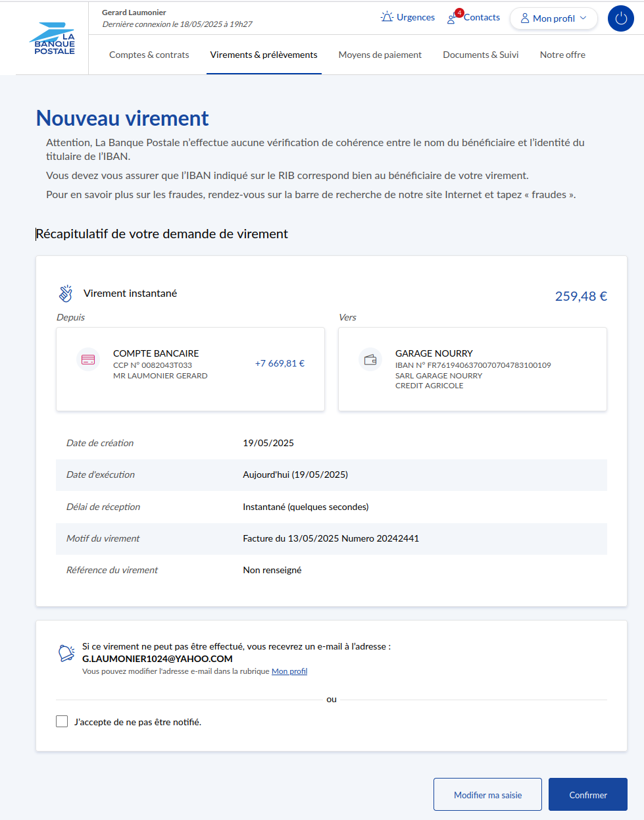Click the pink bank card account icon
The width and height of the screenshot is (644, 820).
88,360
